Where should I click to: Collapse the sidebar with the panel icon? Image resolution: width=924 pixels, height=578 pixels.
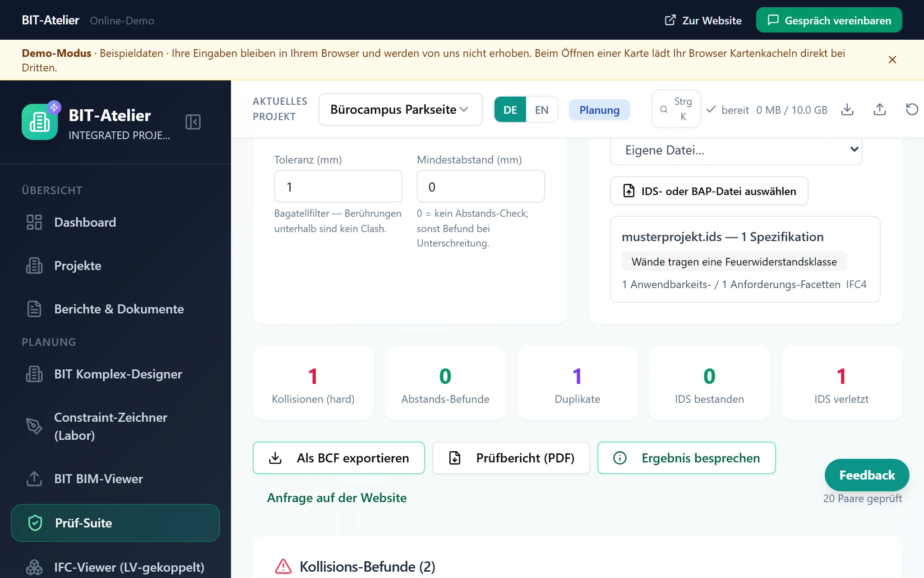[193, 122]
